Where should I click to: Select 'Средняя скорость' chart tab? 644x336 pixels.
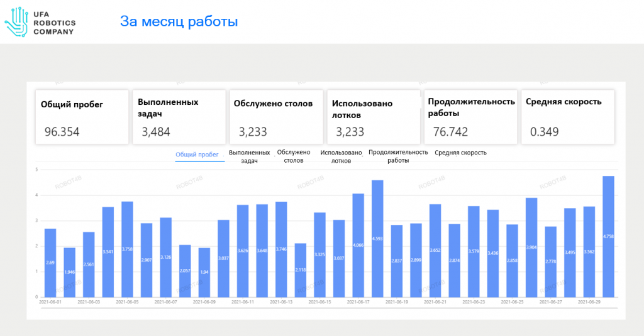click(460, 153)
